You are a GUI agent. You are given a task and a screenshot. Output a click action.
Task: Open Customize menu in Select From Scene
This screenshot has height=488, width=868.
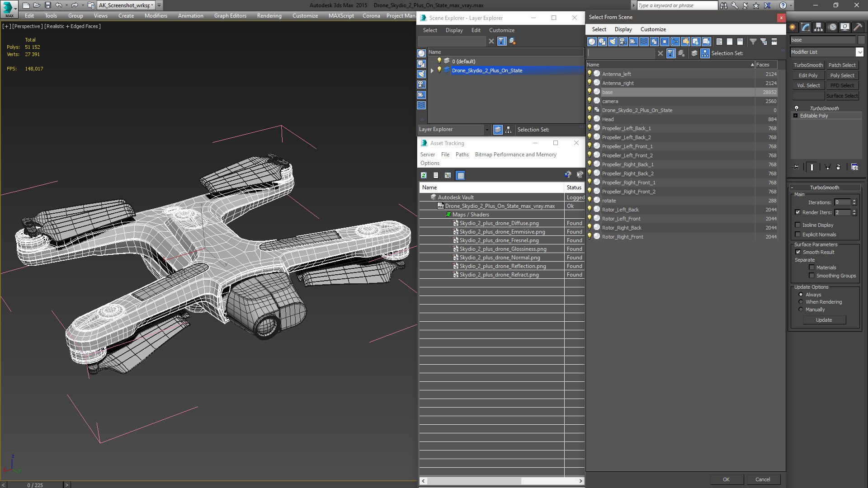(x=653, y=29)
